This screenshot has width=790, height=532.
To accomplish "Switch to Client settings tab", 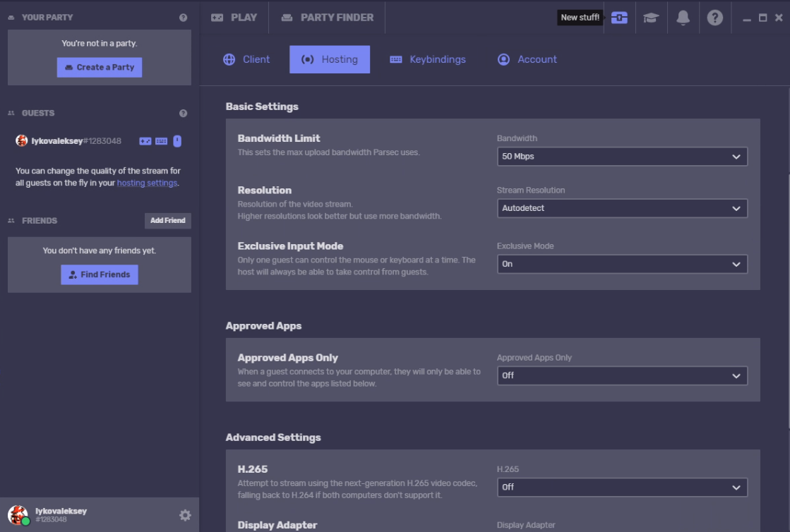I will pos(246,59).
